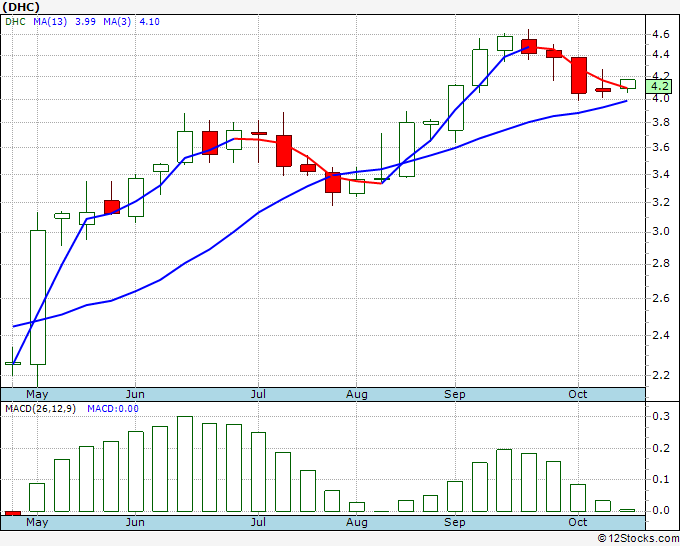Select Oct on the MACD panel axis
Screen dimensions: 680x546
[578, 523]
